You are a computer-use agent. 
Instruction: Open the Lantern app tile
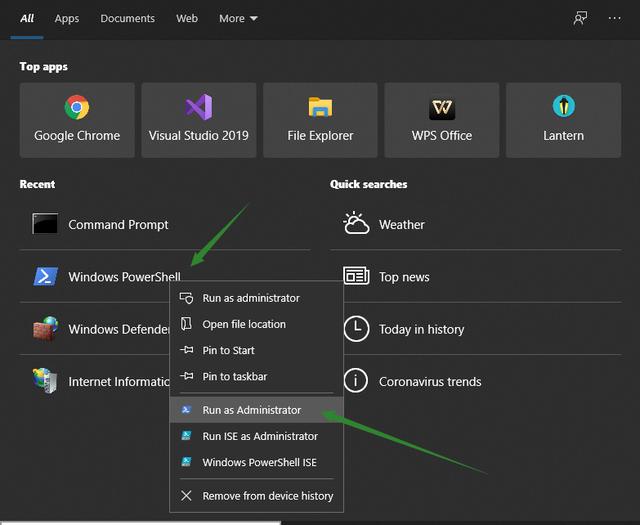point(563,120)
